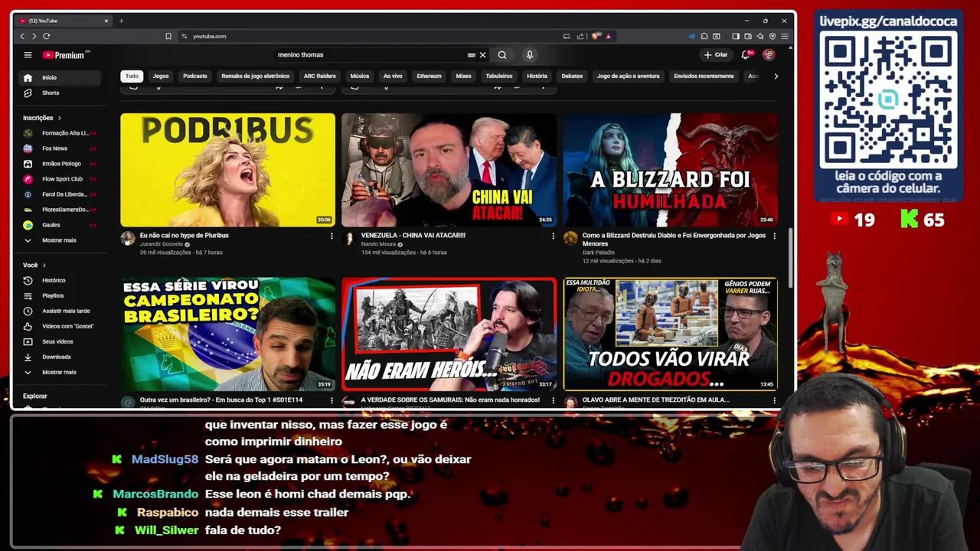980x551 pixels.
Task: Click the YouTube Premium logo
Action: 66,55
